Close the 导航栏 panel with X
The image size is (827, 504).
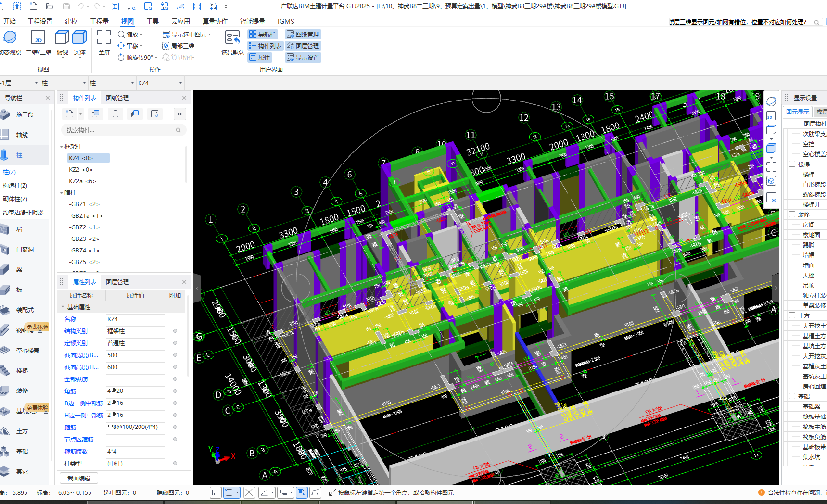click(48, 98)
